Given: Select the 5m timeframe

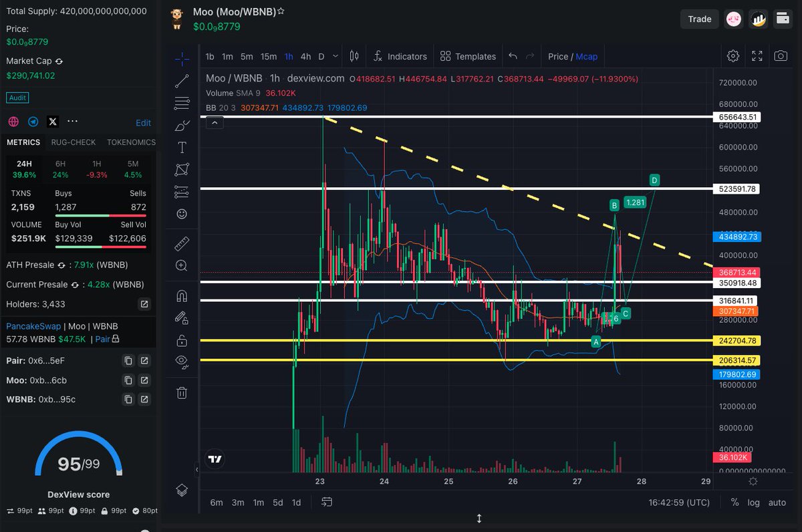Looking at the screenshot, I should pyautogui.click(x=247, y=57).
